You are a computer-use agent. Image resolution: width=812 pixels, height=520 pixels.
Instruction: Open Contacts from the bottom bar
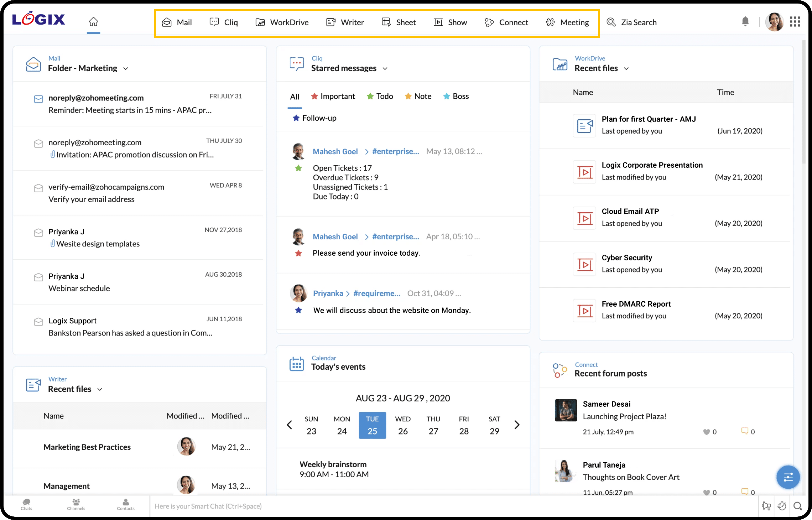[x=125, y=505]
